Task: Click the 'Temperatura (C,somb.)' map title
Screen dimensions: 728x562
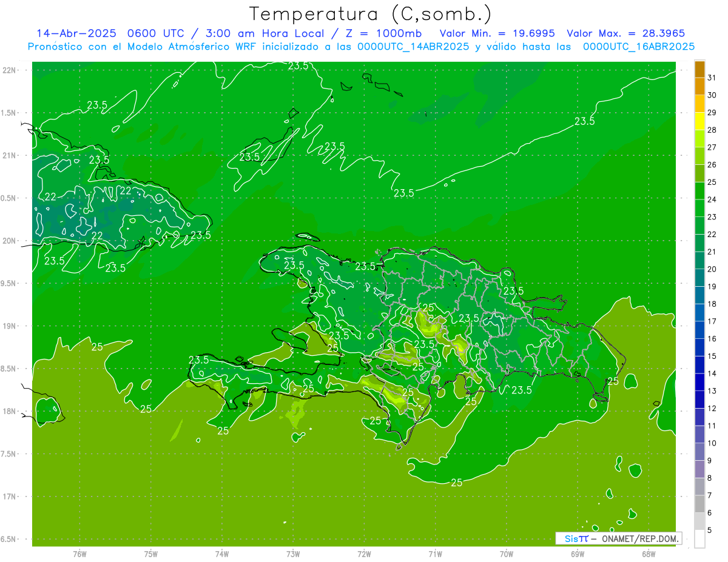Action: (371, 13)
